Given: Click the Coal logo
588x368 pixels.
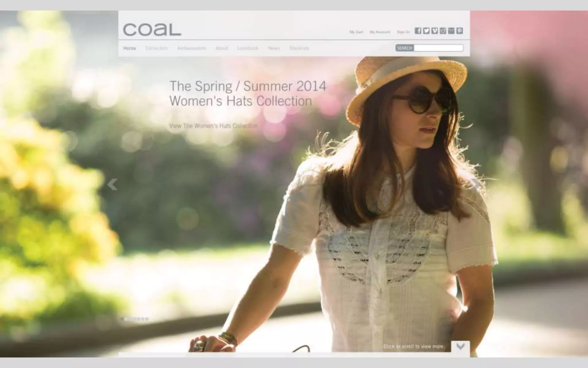Looking at the screenshot, I should tap(152, 30).
